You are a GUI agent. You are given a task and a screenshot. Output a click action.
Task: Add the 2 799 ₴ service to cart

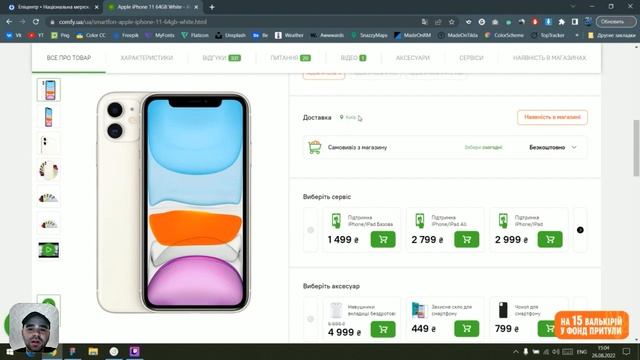point(467,240)
